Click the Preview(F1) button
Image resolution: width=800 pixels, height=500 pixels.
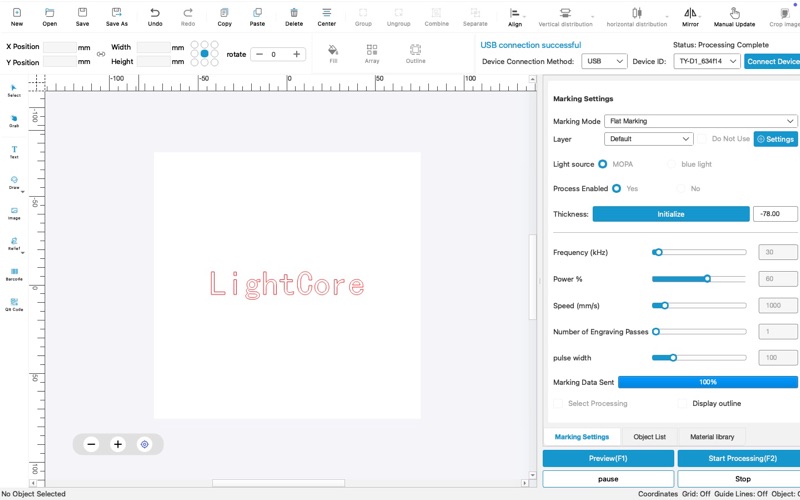[608, 458]
